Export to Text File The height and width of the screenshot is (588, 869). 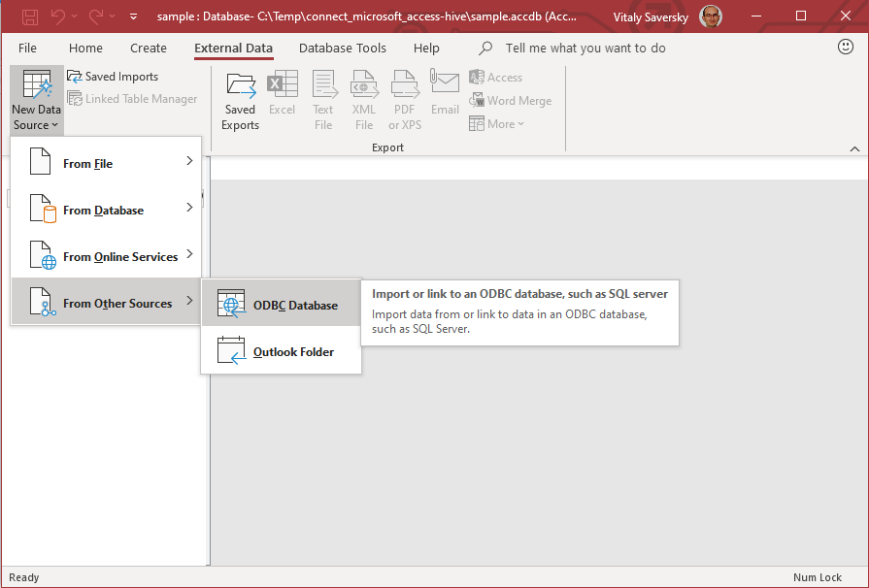click(323, 101)
